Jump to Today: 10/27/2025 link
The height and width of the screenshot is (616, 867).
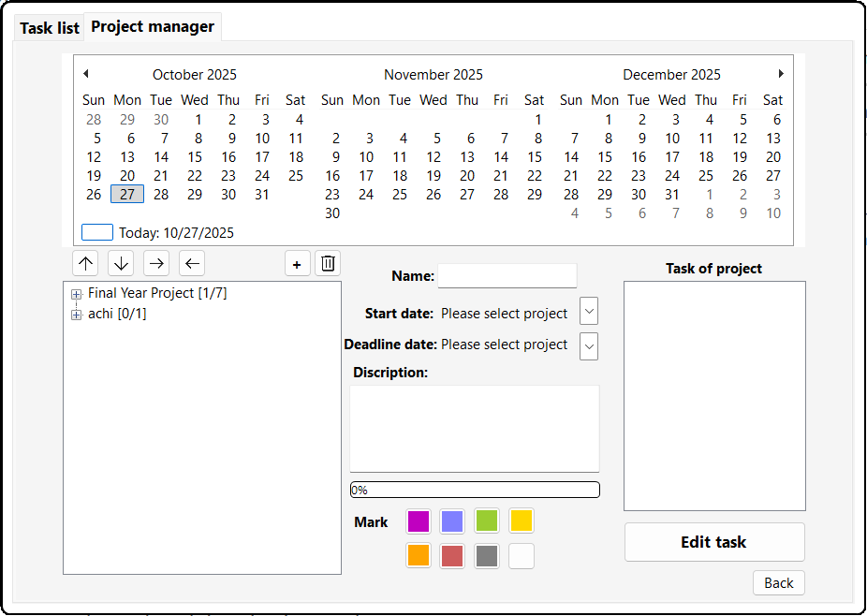coord(176,233)
